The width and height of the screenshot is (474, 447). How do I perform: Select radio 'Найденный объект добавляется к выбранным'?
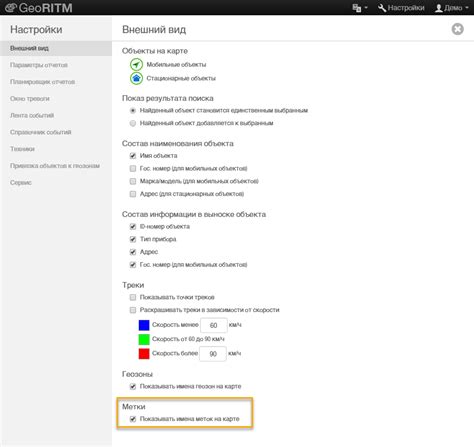click(133, 123)
